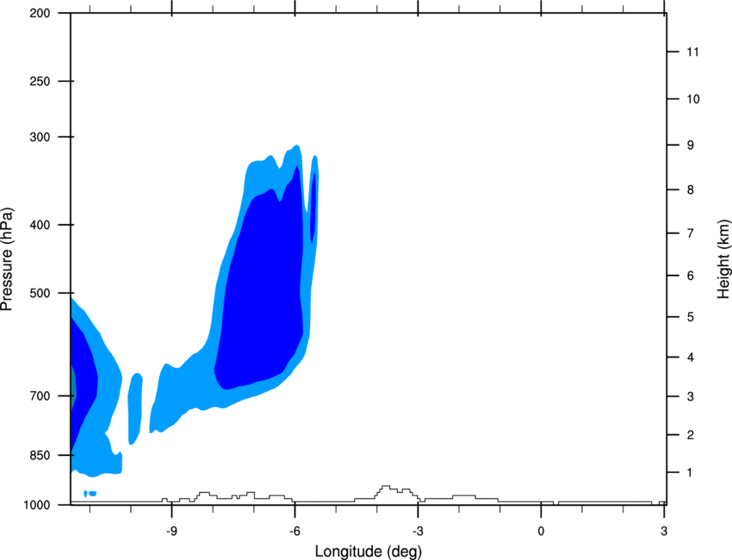Click the 5 km height label
Viewport: 732px width, 560px height.
pos(691,317)
